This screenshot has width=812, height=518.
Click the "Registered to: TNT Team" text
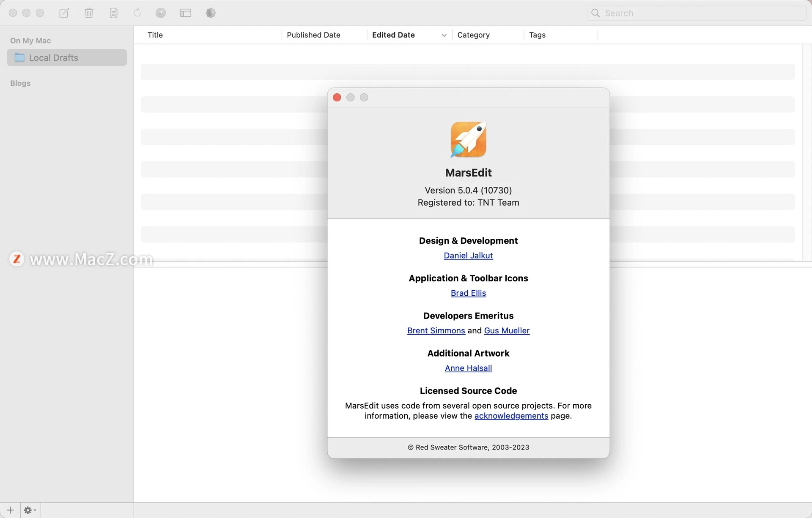click(x=468, y=203)
